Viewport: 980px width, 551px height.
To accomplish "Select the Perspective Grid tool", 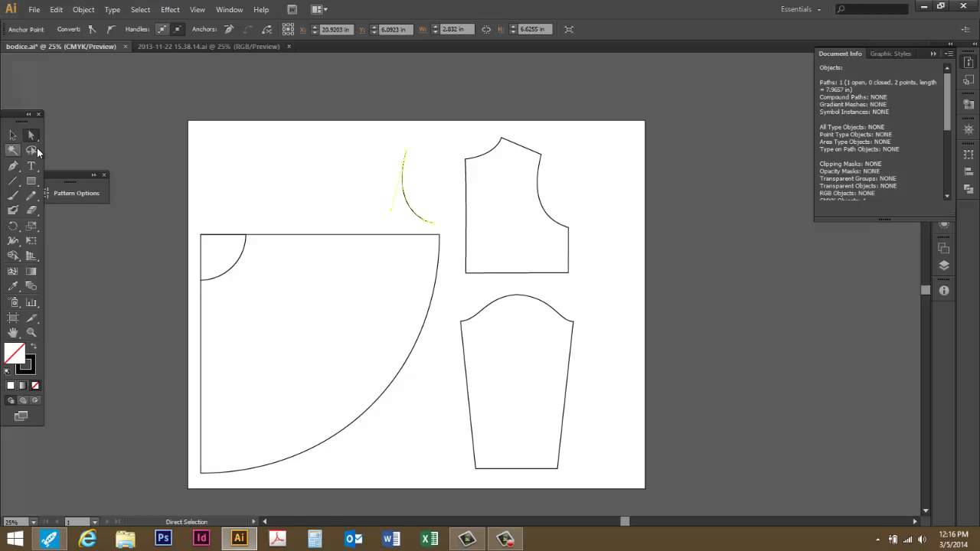I will point(31,256).
